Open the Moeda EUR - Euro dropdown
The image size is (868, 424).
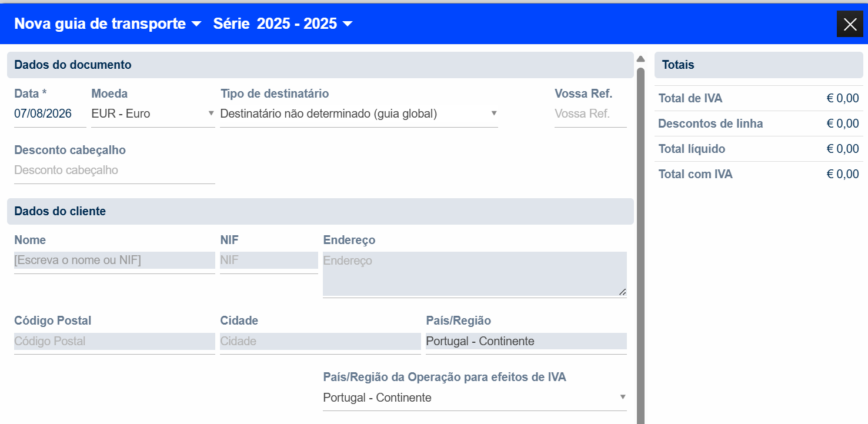pyautogui.click(x=153, y=113)
